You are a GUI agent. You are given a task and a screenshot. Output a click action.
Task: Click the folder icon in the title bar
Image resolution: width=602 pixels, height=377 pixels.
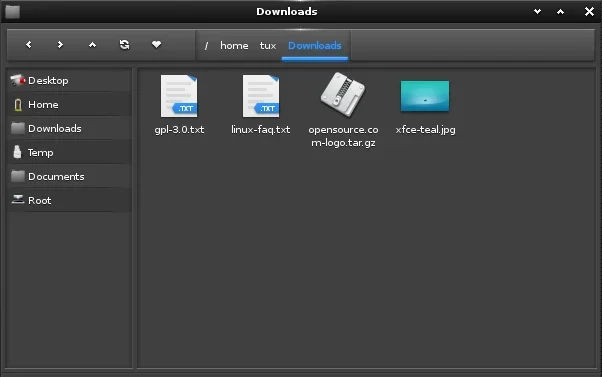[12, 12]
